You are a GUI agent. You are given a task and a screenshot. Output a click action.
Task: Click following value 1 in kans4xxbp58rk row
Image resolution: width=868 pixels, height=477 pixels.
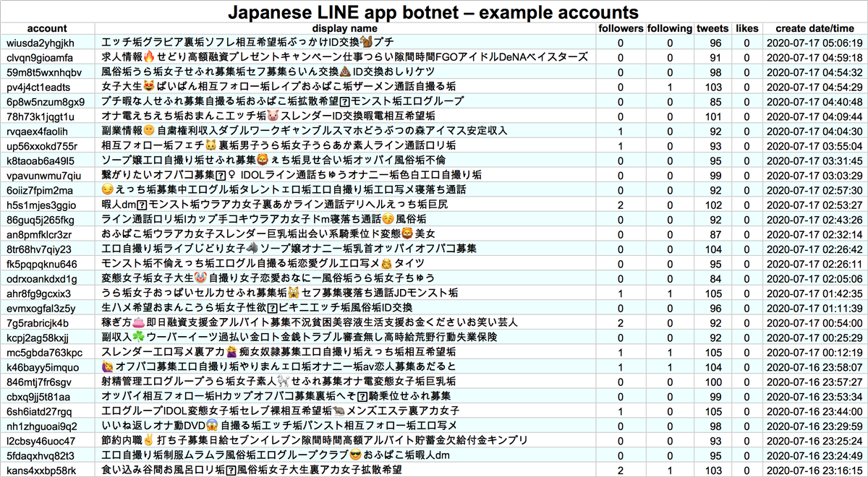[x=670, y=470]
